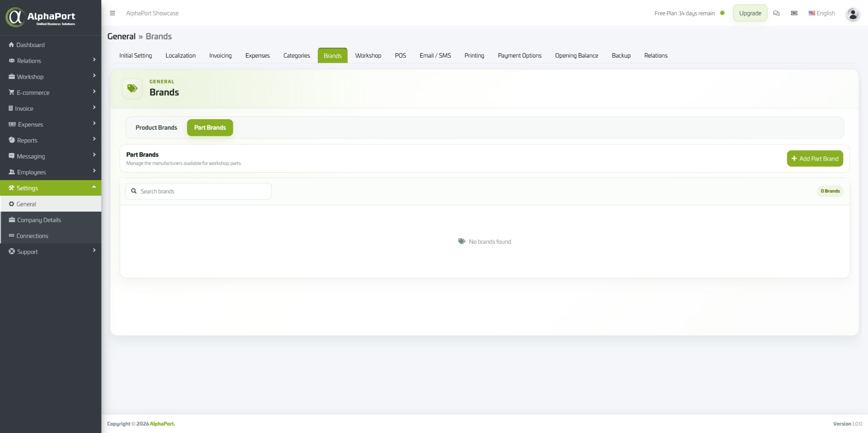Toggle the hamburger sidebar menu icon

click(112, 13)
